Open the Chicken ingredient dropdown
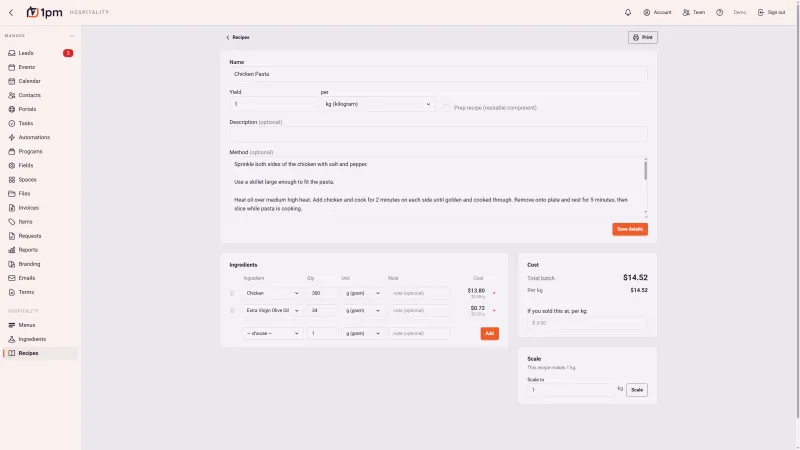800x450 pixels. (x=272, y=293)
